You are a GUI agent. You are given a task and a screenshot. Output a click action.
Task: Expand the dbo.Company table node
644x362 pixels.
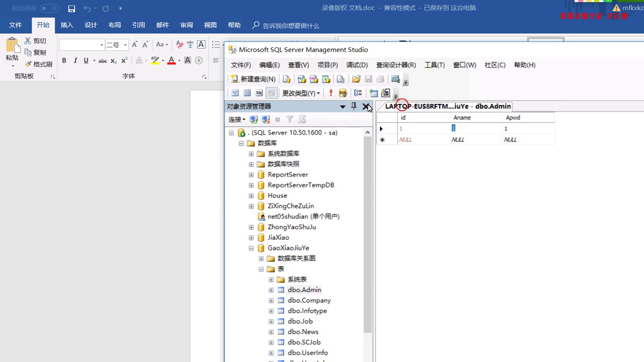pyautogui.click(x=271, y=301)
